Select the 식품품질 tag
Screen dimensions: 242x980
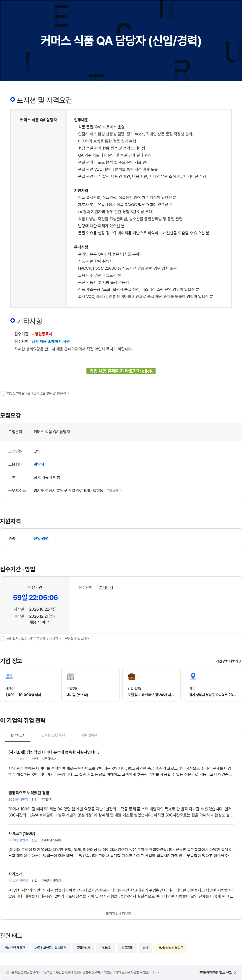pos(127,948)
